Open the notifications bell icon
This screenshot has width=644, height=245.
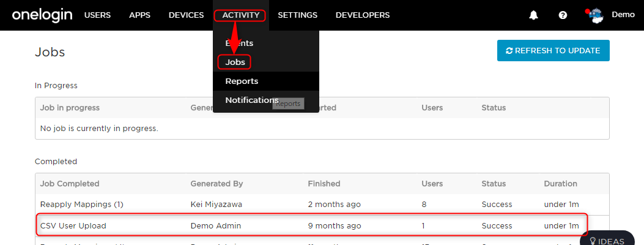tap(533, 15)
